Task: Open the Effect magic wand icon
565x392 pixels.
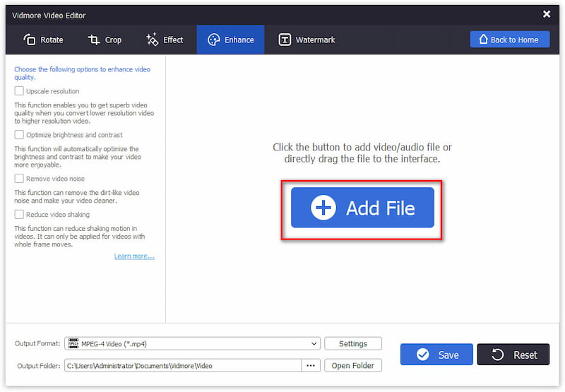Action: coord(153,40)
